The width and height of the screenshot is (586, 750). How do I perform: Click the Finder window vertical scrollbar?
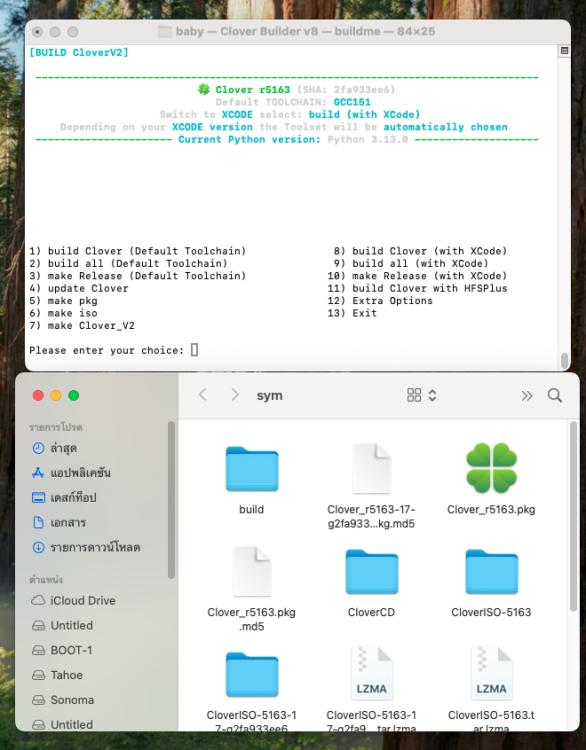573,516
